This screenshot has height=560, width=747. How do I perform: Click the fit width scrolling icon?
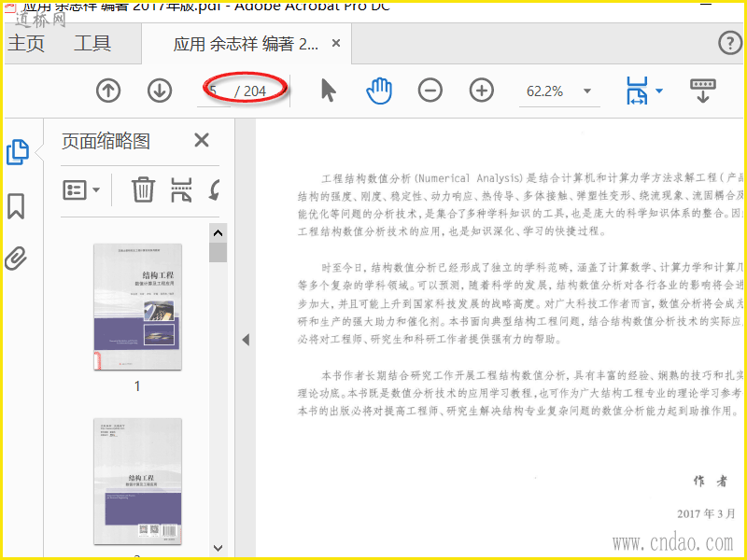637,91
